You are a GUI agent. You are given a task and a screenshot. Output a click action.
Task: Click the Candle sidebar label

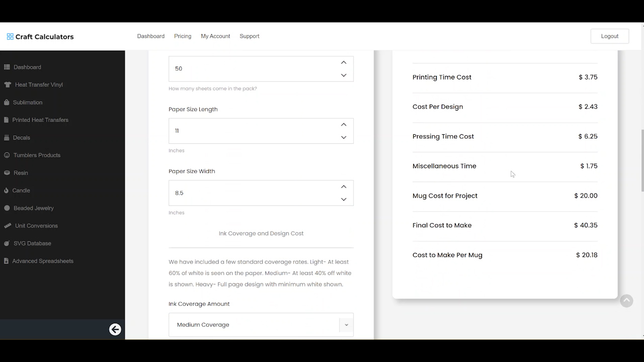pyautogui.click(x=21, y=191)
